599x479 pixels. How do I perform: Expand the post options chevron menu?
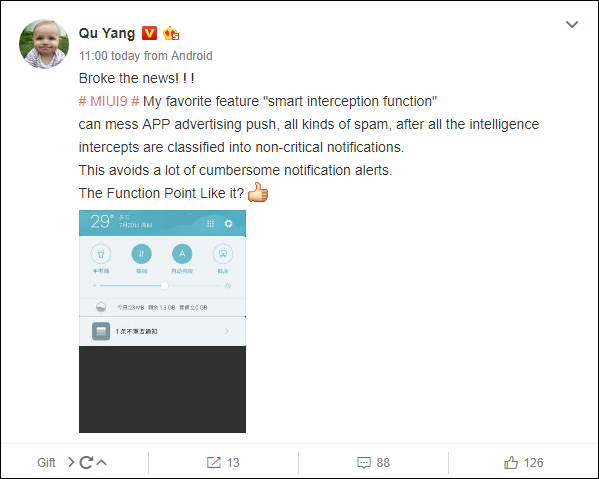pyautogui.click(x=571, y=24)
